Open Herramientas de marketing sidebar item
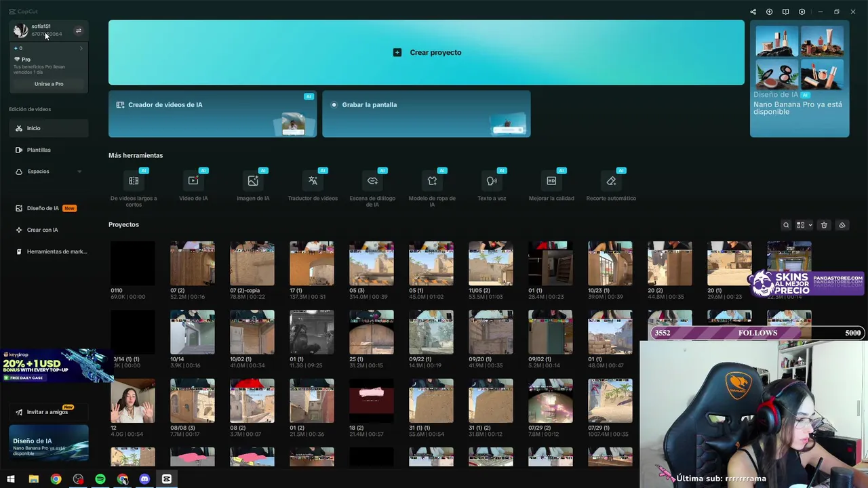This screenshot has height=488, width=868. point(49,251)
